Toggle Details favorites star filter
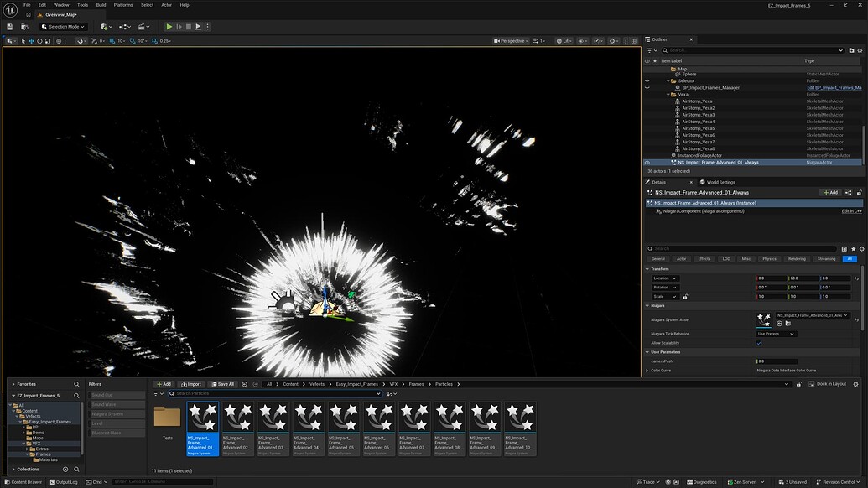The image size is (868, 488). pos(853,249)
